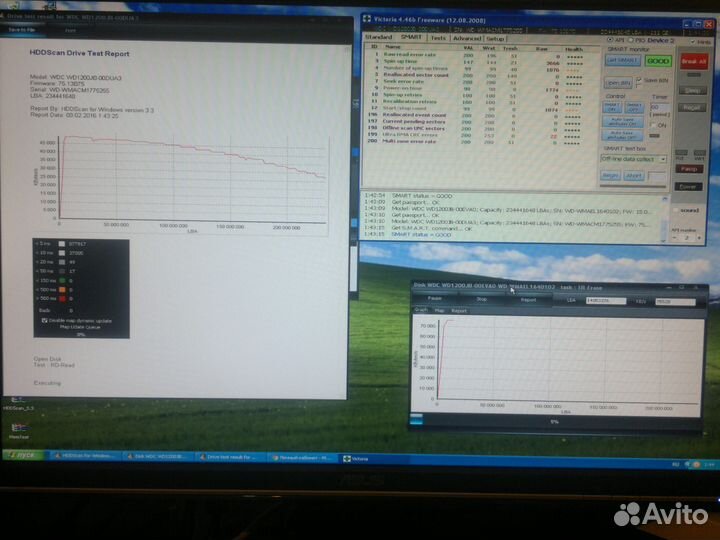Click Pause in the Disk WDC task window
Screen dimensions: 720x540
pos(434,298)
